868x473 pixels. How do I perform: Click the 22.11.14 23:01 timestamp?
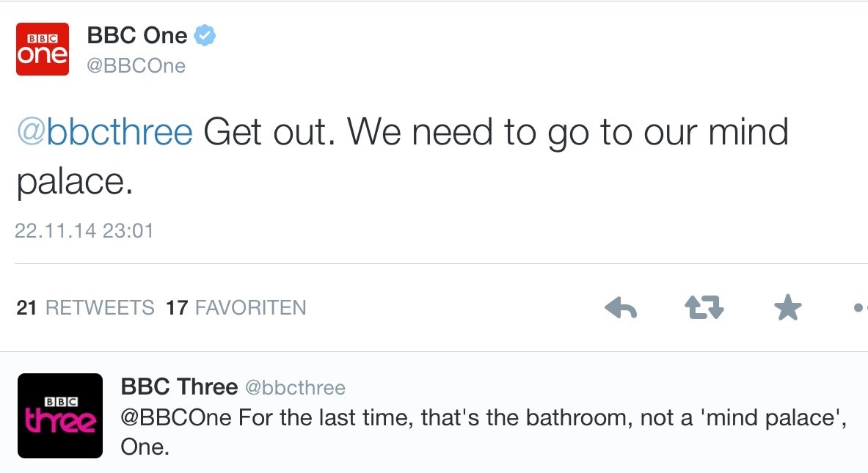(84, 230)
